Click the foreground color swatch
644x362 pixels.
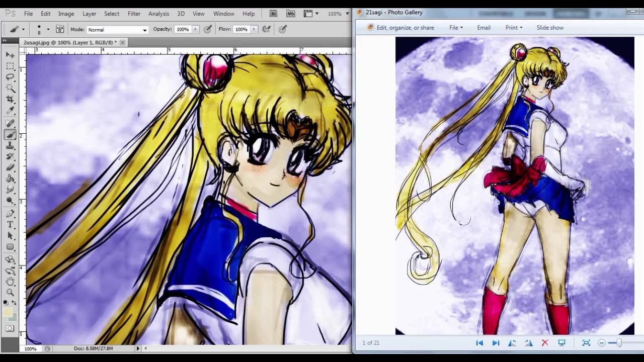tap(8, 312)
